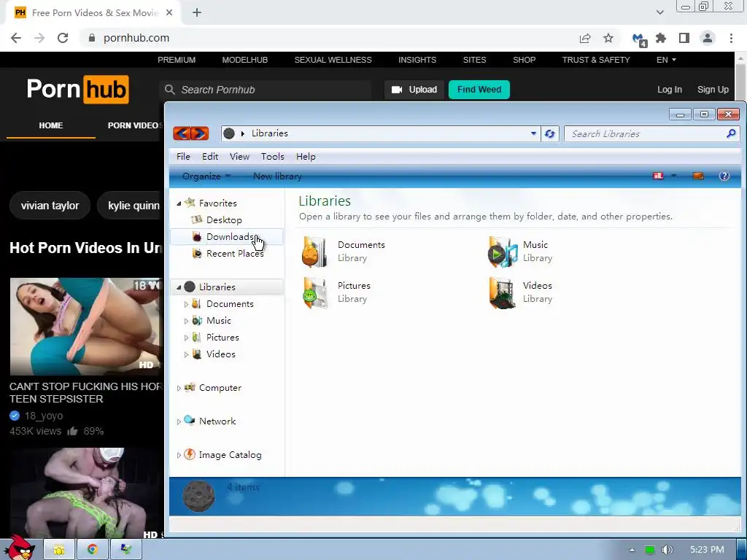The image size is (747, 560).
Task: Click the extension icon with badge 4
Action: point(638,39)
